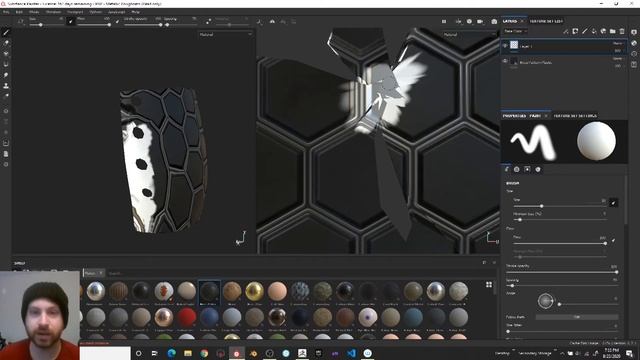Toggle flow pressure icon in Brush properties

coord(613,240)
